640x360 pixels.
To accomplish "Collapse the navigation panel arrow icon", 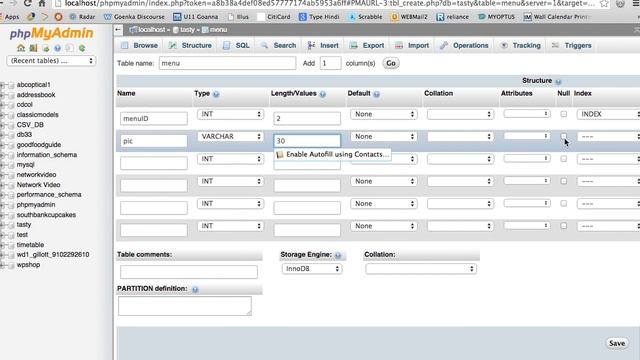I will [x=118, y=30].
